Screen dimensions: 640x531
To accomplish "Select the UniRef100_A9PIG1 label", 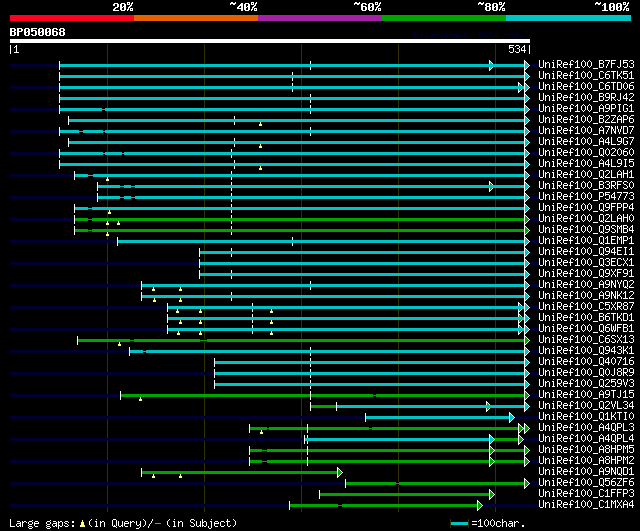I will tap(586, 109).
